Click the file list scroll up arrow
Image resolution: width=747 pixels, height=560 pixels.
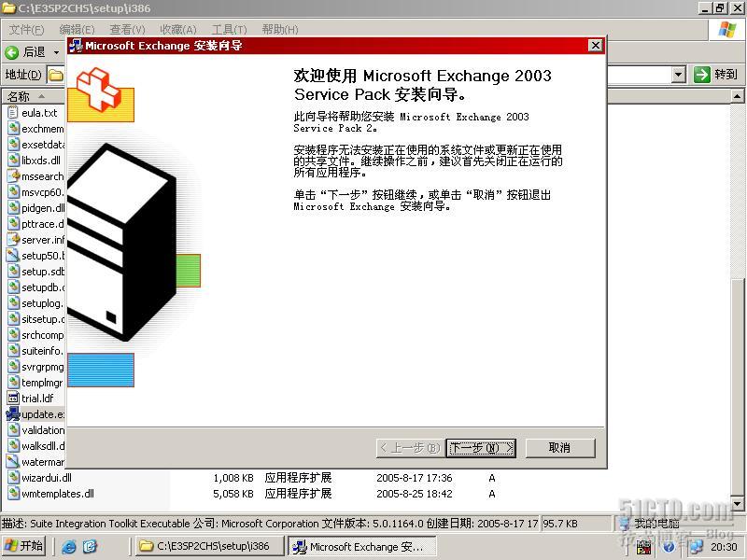tap(737, 97)
